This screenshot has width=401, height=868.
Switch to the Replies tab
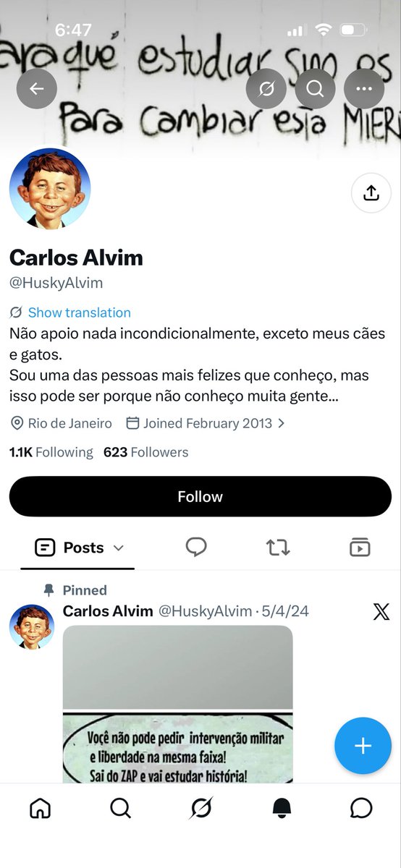point(196,547)
